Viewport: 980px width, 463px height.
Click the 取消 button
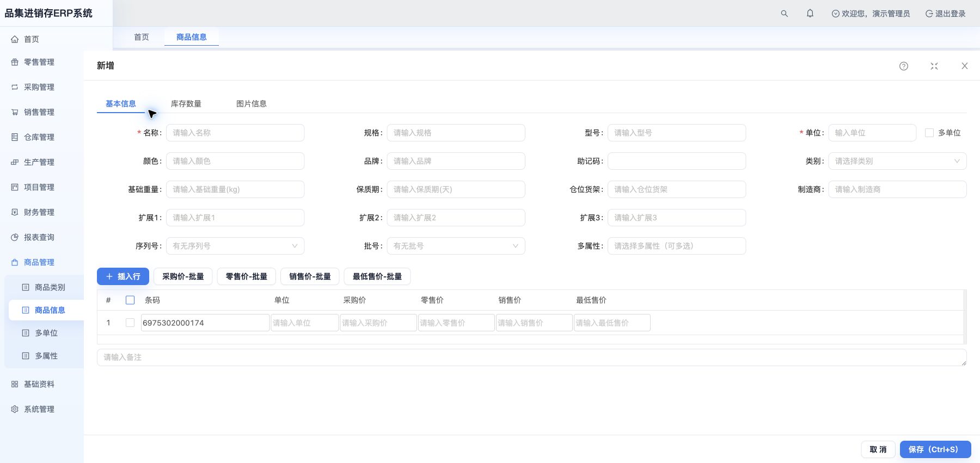[x=878, y=449]
